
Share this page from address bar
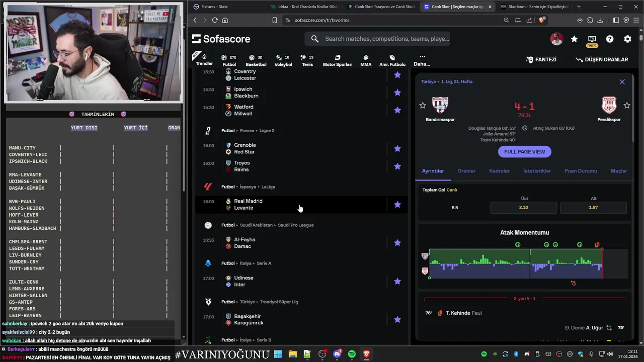[529, 20]
